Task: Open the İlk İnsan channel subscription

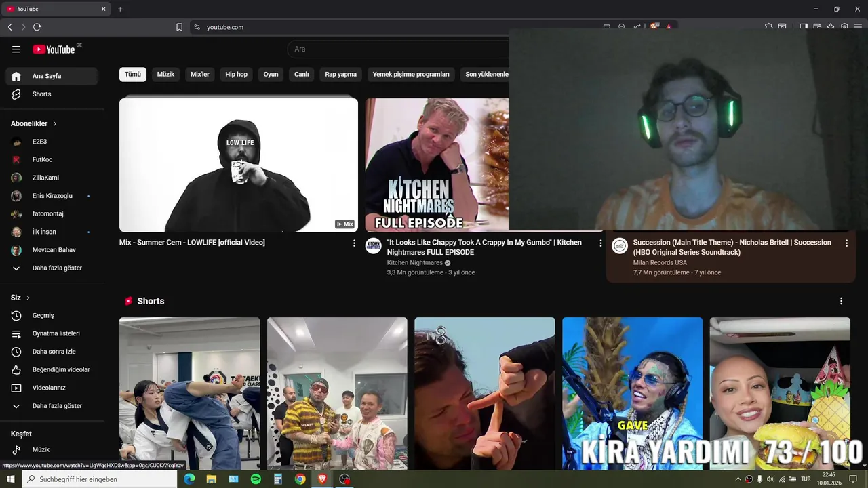Action: (x=52, y=232)
